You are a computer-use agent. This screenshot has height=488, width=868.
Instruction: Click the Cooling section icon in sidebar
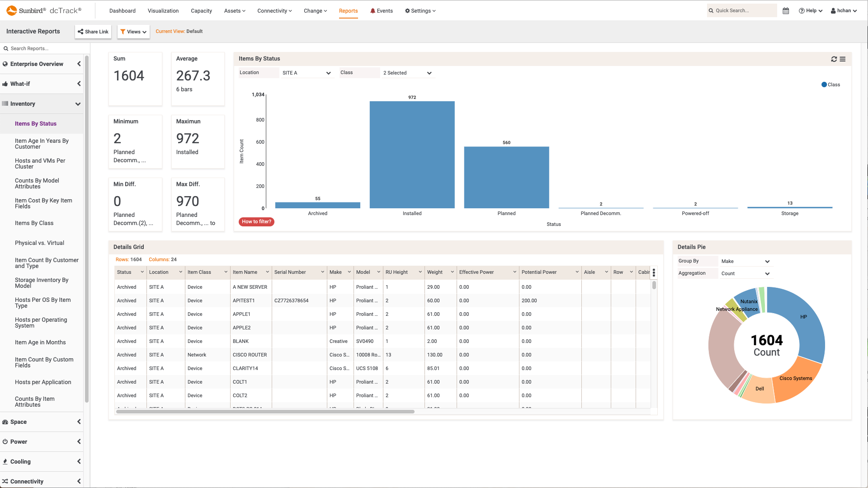point(5,461)
